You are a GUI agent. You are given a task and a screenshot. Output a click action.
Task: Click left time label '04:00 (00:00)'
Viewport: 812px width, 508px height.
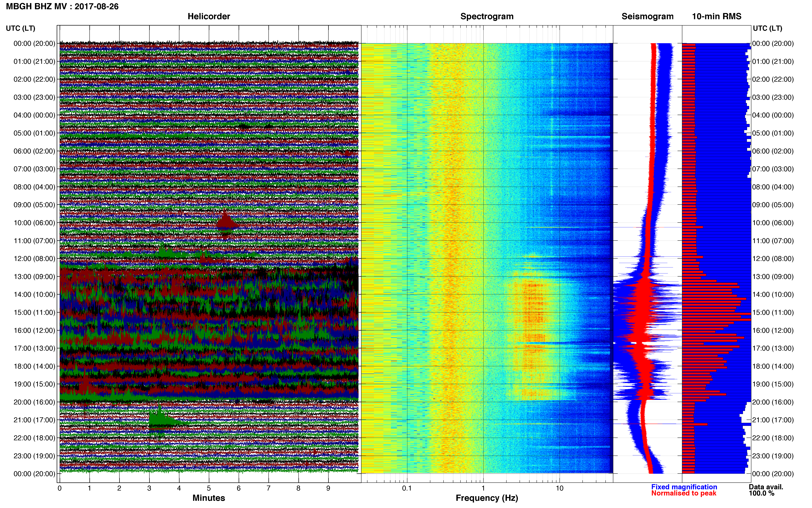[34, 115]
